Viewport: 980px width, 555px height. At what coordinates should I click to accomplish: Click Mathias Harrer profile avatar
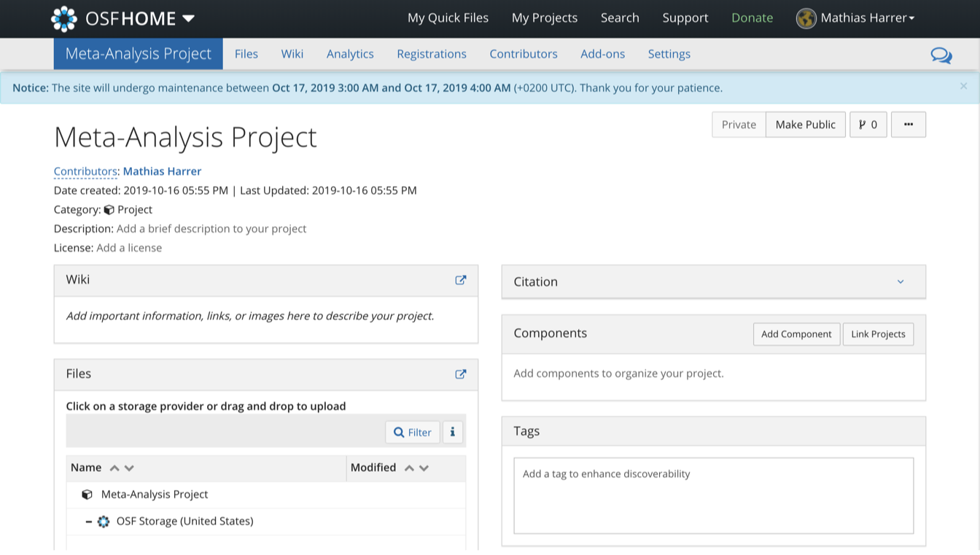click(806, 18)
